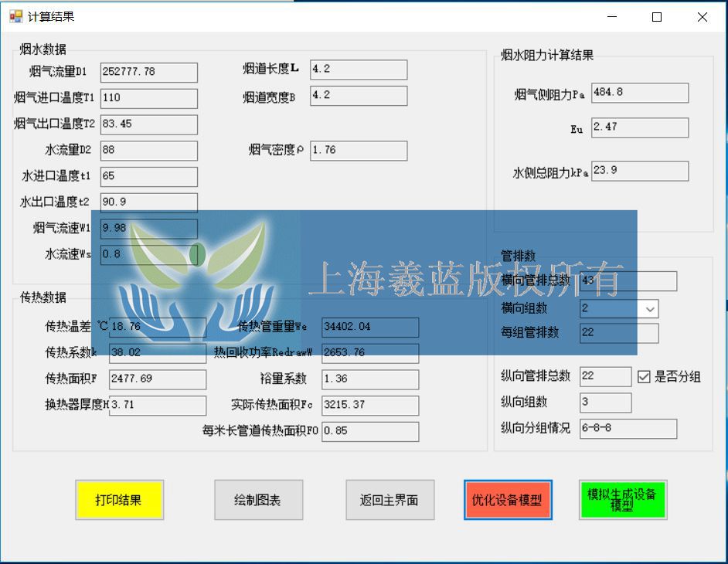Select the 传热温差 field
The height and width of the screenshot is (564, 728).
coord(158,328)
